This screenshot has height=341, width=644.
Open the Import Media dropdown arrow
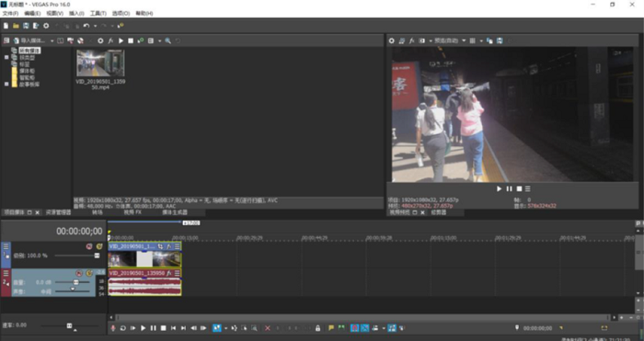[52, 40]
